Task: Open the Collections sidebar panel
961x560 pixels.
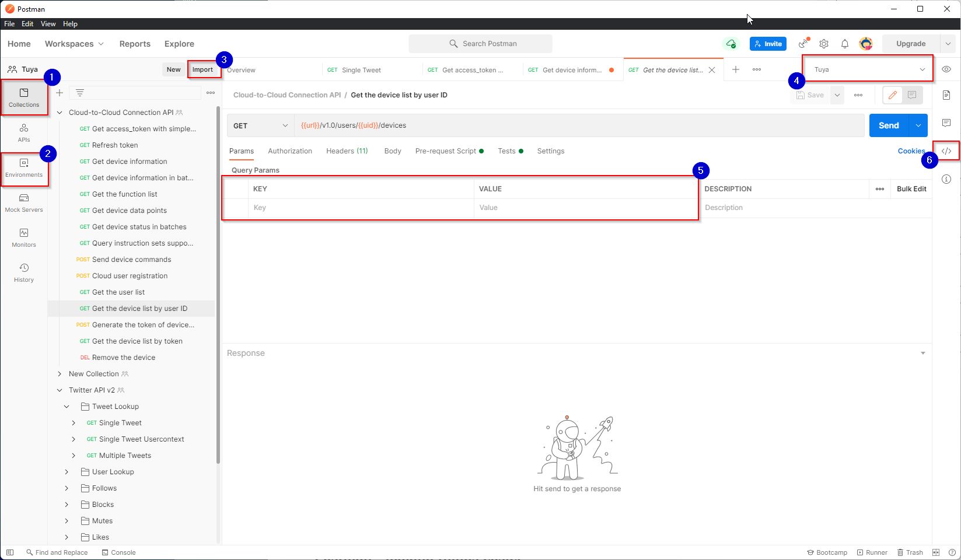Action: (24, 98)
